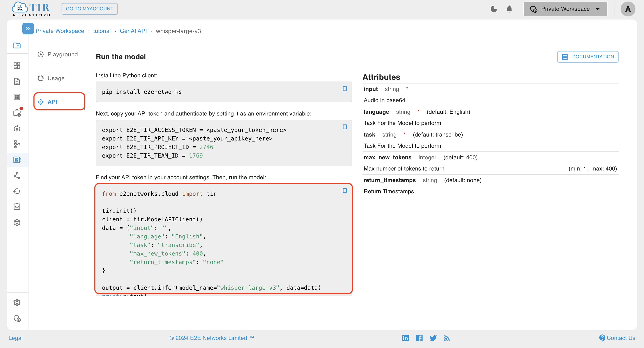Click the tutorial breadcrumb link
644x348 pixels.
click(x=102, y=31)
